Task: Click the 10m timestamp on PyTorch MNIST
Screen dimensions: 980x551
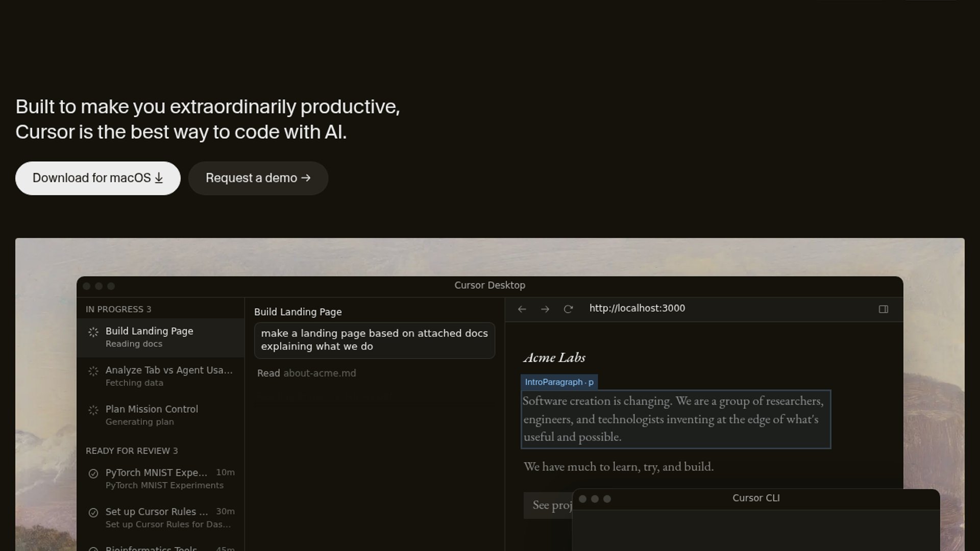Action: [x=226, y=472]
